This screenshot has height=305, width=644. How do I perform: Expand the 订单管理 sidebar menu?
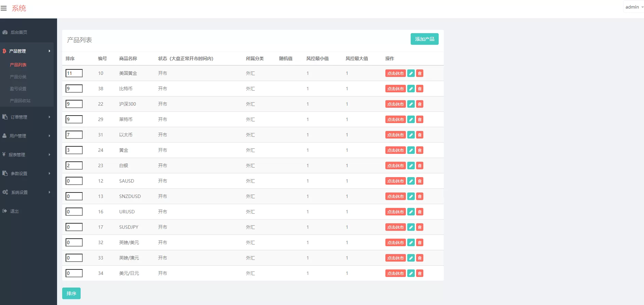[27, 117]
